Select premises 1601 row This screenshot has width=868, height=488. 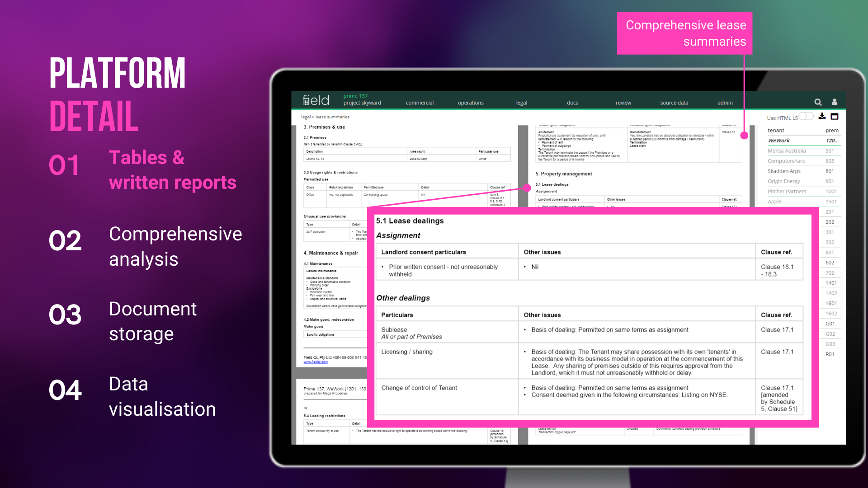click(x=831, y=303)
